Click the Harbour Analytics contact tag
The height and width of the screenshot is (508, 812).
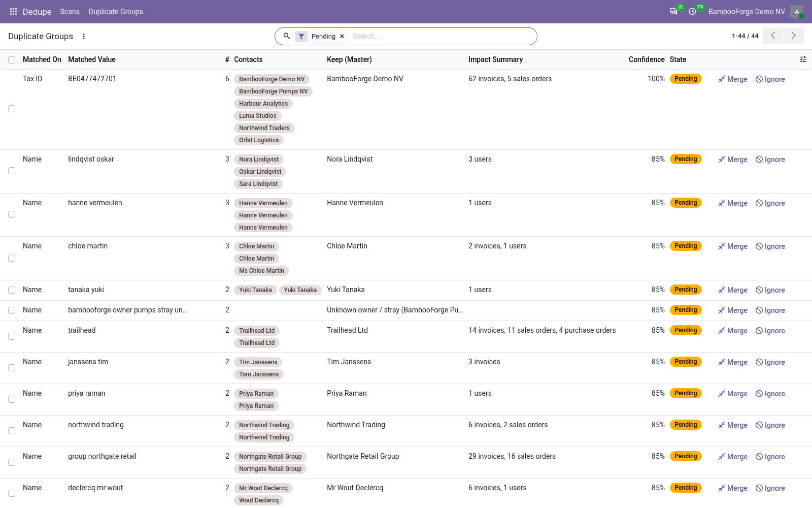point(263,104)
